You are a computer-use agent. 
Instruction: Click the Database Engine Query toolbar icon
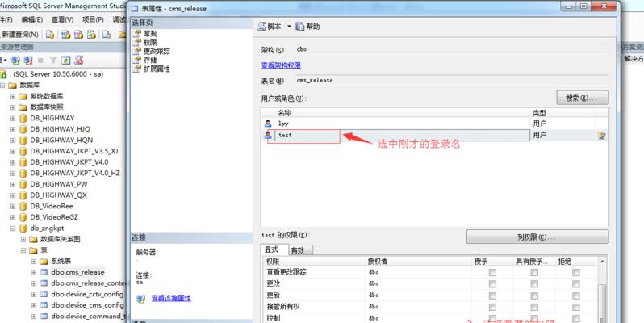tap(50, 35)
